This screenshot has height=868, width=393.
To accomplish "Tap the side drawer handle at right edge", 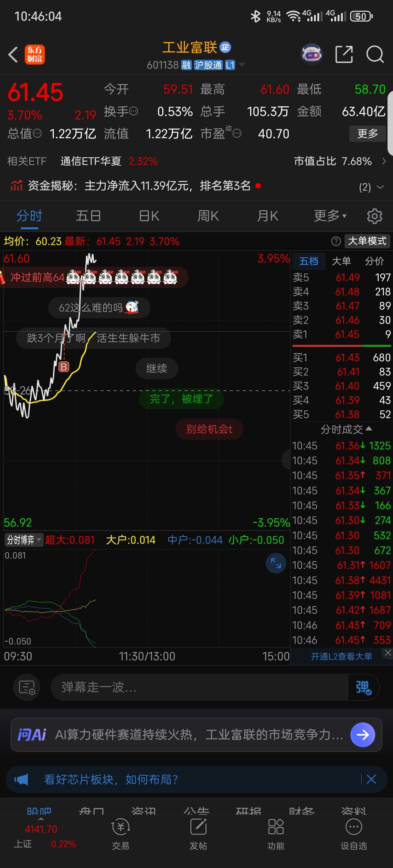I will point(390,123).
